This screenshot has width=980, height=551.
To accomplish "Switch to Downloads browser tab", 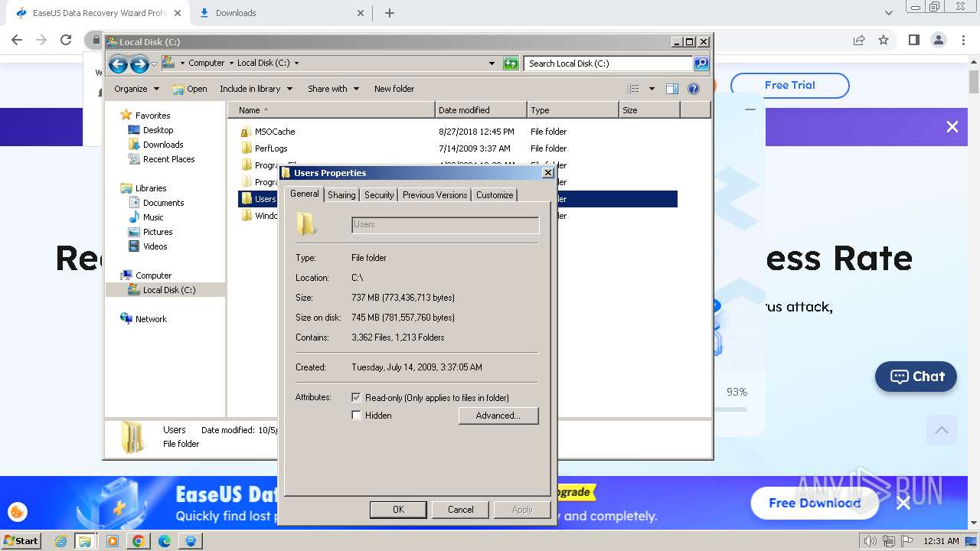I will tap(279, 13).
